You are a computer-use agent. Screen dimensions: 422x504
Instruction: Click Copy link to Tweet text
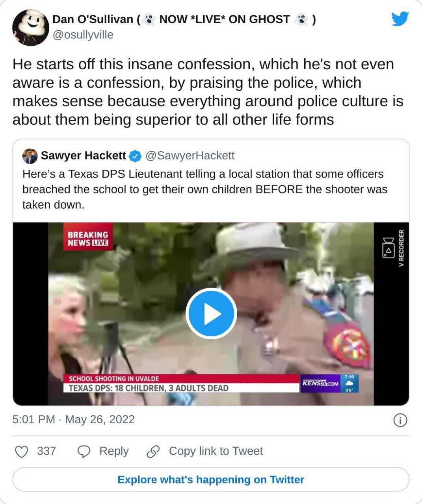[x=216, y=451]
